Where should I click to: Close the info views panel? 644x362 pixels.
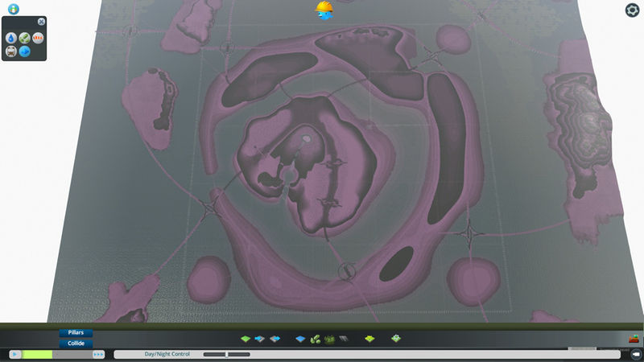41,22
